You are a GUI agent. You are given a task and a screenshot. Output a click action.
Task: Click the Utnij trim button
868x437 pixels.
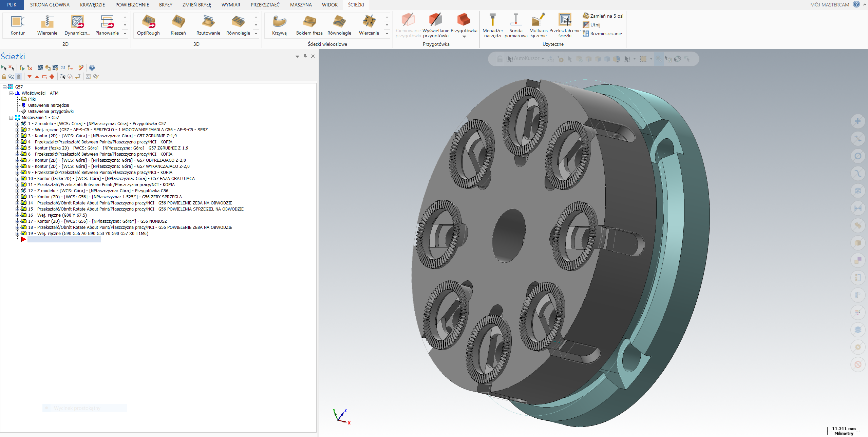point(592,25)
